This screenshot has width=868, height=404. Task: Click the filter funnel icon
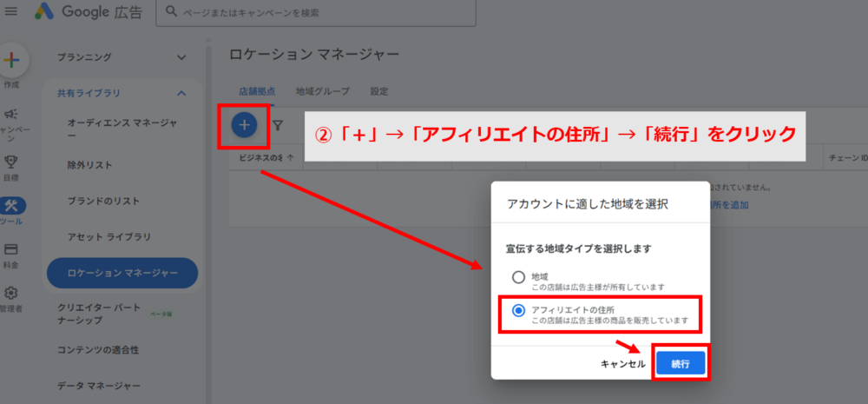278,126
